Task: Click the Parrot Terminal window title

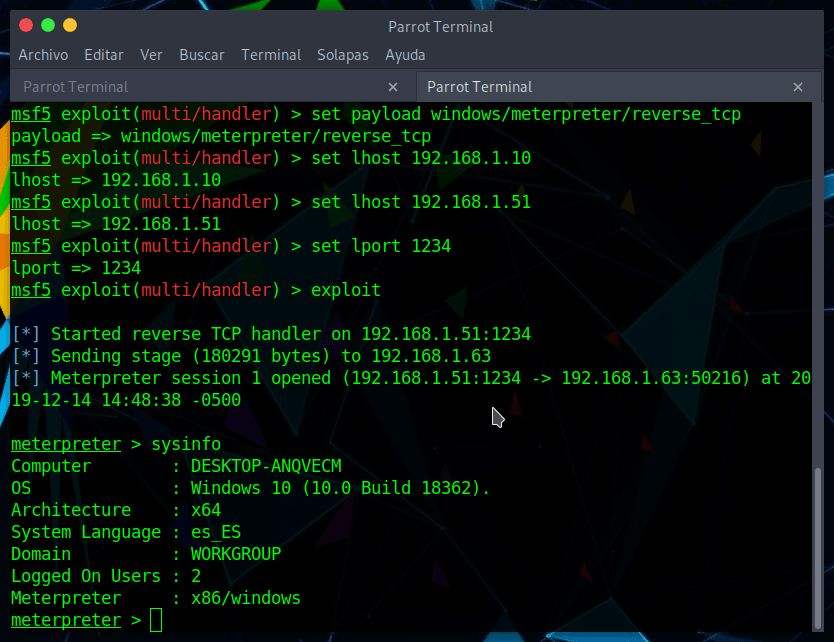Action: click(x=440, y=27)
